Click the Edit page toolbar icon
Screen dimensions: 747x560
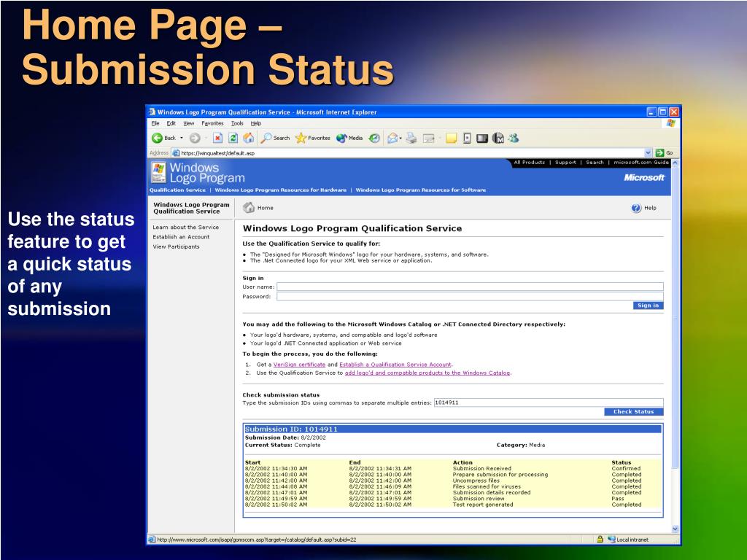point(429,138)
